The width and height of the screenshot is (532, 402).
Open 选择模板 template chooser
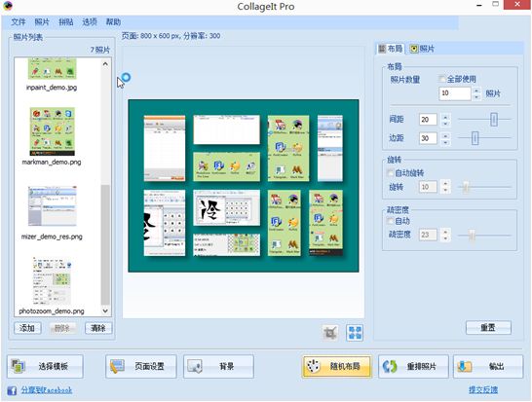point(45,366)
